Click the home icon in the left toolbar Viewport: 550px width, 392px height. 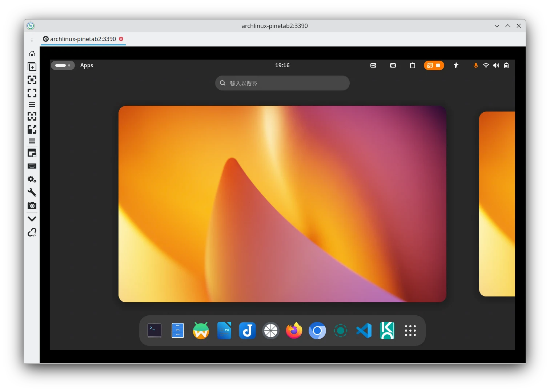pos(32,54)
